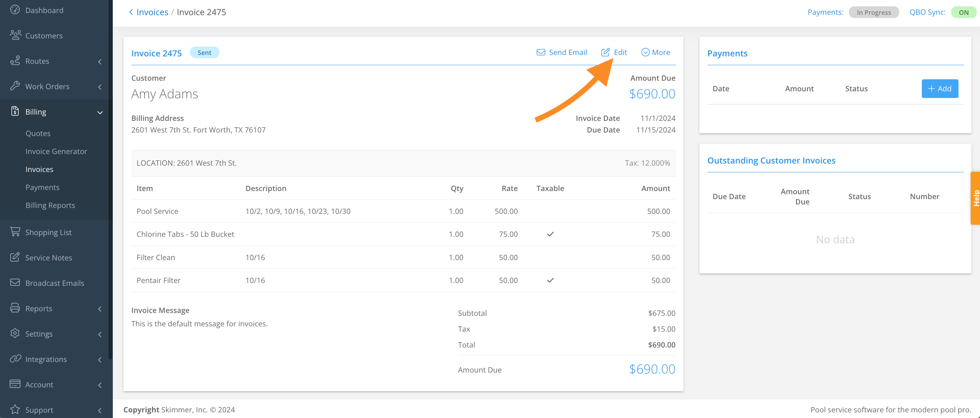Click the plus icon in Add payment button

[931, 88]
